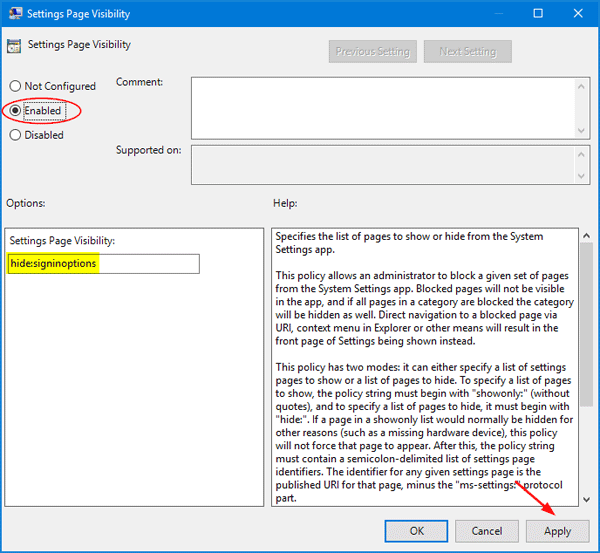Viewport: 600px width, 553px height.
Task: Focus the hide:signinoptions text field
Action: [x=103, y=263]
